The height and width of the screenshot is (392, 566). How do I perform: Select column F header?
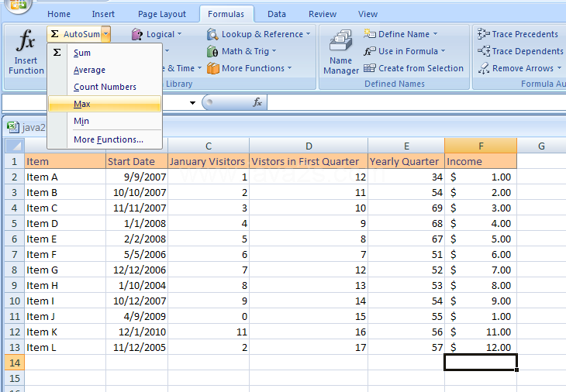coord(481,146)
